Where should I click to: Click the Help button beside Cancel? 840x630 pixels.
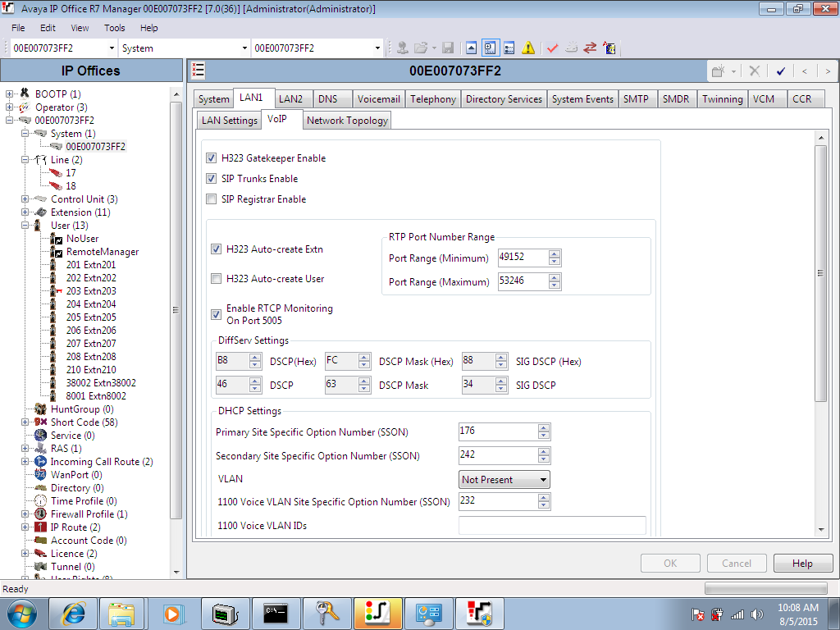click(802, 563)
